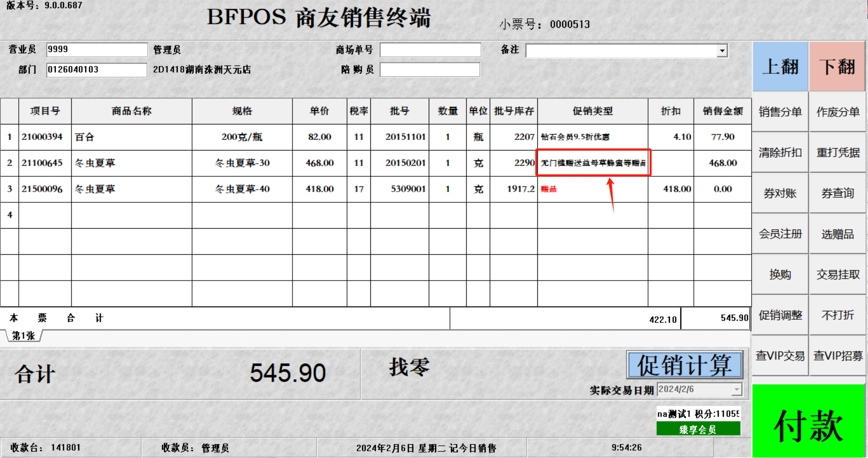
Task: Open 查VIP交易 lookup
Action: 780,356
